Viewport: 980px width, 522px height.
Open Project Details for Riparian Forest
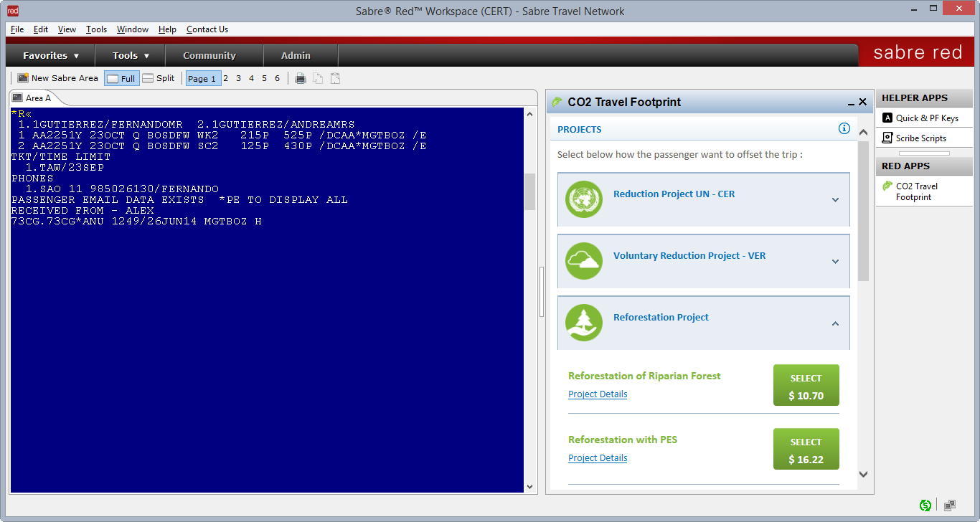598,394
